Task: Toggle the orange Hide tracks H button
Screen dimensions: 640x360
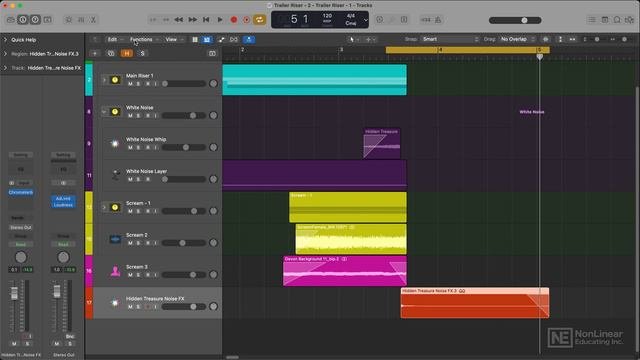Action: coord(127,53)
